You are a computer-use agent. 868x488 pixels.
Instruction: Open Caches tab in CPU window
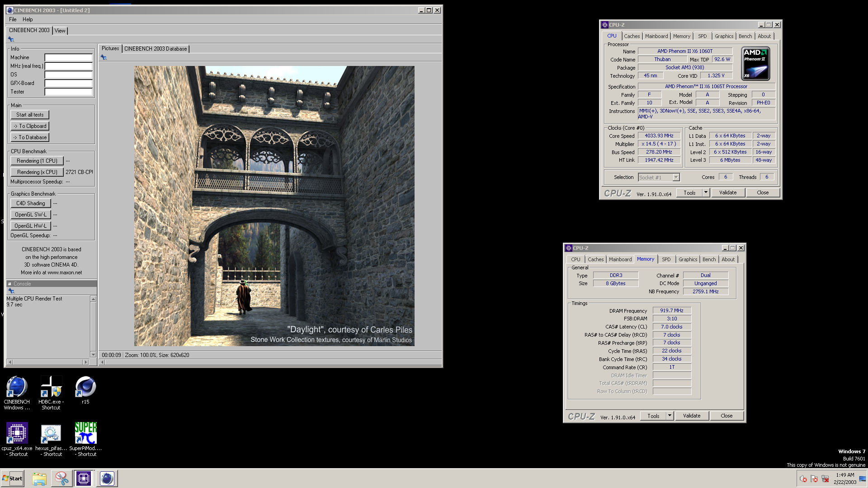(x=632, y=36)
